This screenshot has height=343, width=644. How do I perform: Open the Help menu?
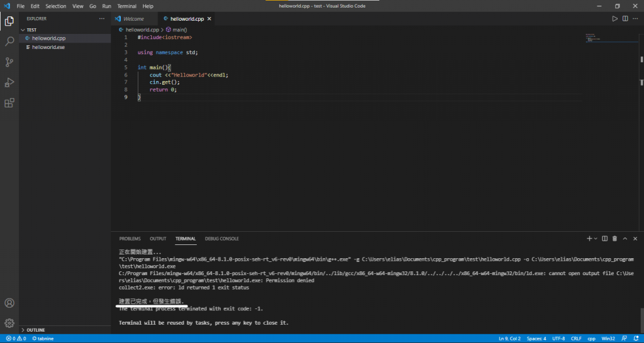click(x=148, y=6)
